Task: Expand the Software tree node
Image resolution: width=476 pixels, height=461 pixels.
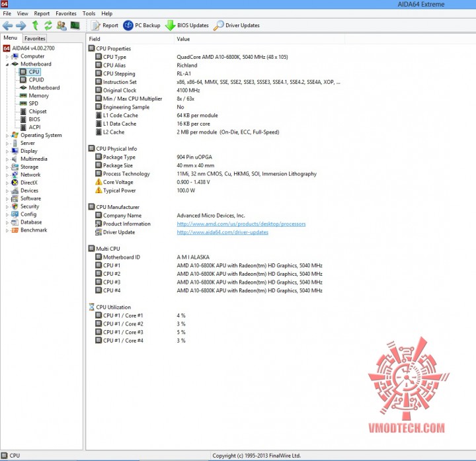Action: 7,198
